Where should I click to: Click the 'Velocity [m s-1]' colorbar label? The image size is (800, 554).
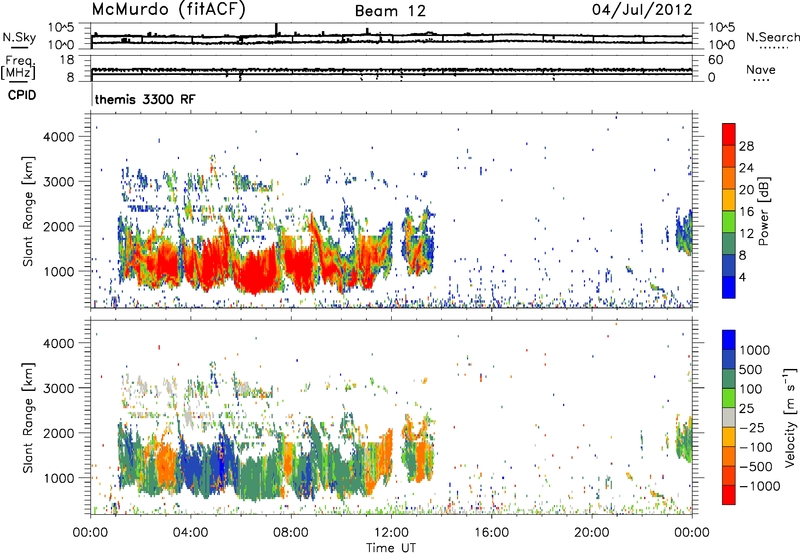(790, 417)
